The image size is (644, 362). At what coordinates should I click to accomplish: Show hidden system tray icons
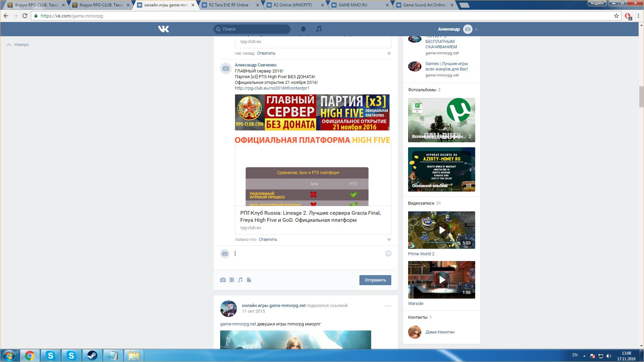584,356
